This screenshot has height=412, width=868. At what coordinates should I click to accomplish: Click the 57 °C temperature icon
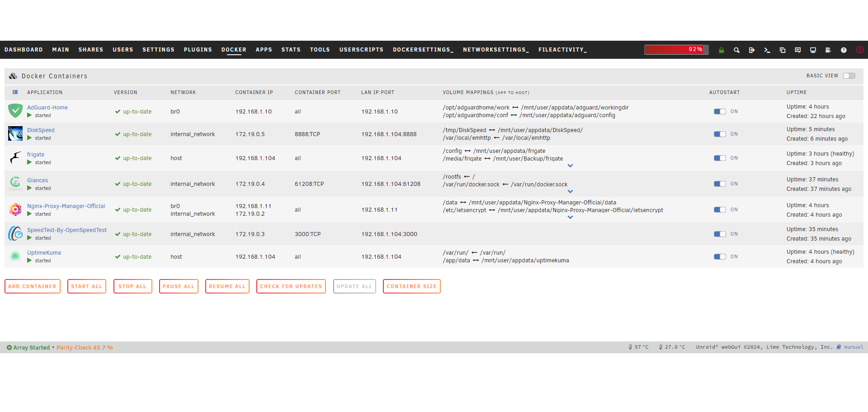coord(630,347)
